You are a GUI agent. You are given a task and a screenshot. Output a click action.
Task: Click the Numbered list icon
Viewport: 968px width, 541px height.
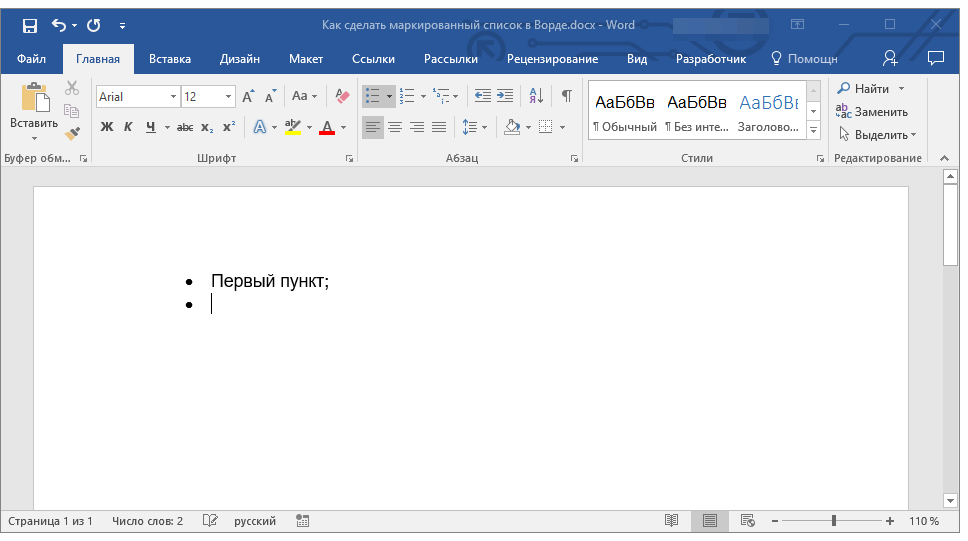[407, 96]
